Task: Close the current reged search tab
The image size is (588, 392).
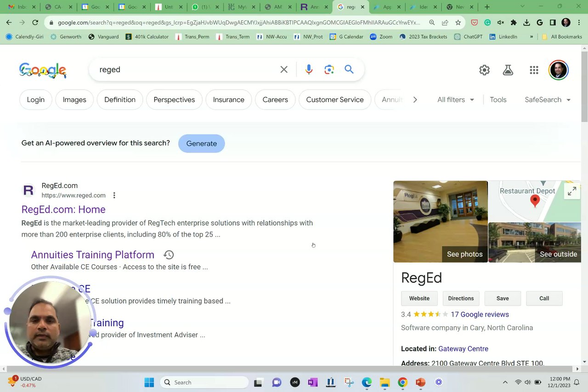Action: click(x=362, y=7)
